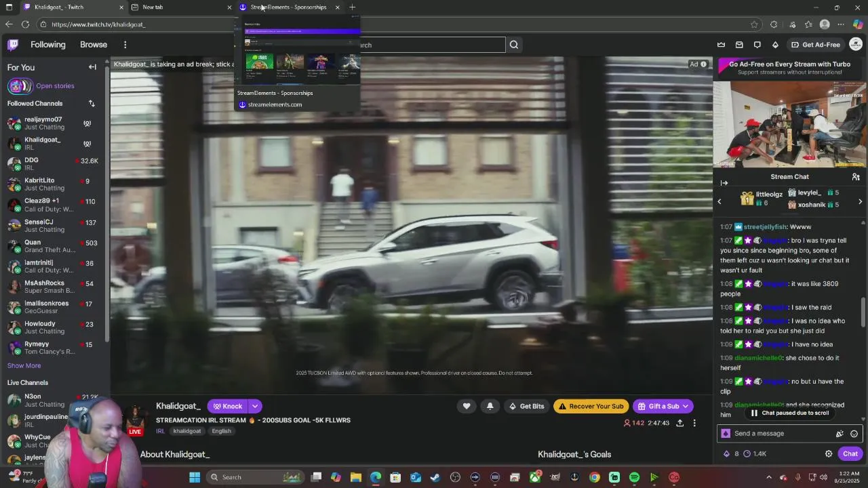868x488 pixels.
Task: Show next gift leaderboard entries
Action: (861, 201)
